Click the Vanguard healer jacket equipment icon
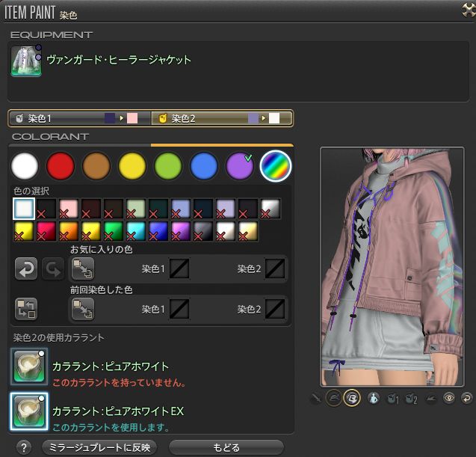Image resolution: width=476 pixels, height=457 pixels. (x=26, y=61)
